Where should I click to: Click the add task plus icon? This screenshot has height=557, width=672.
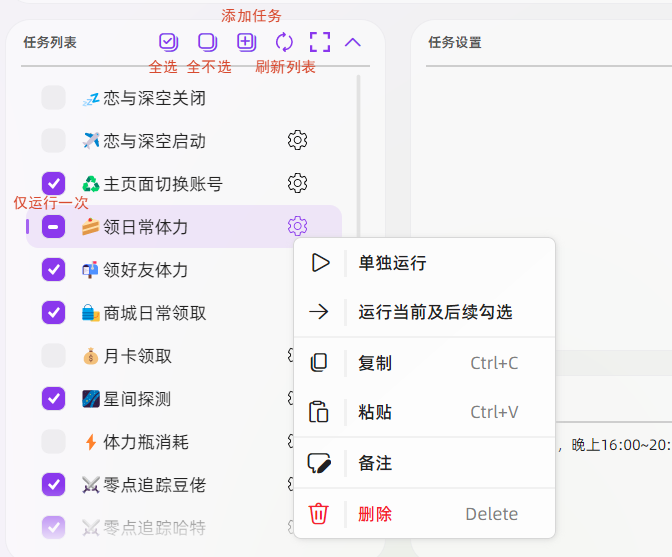point(246,42)
